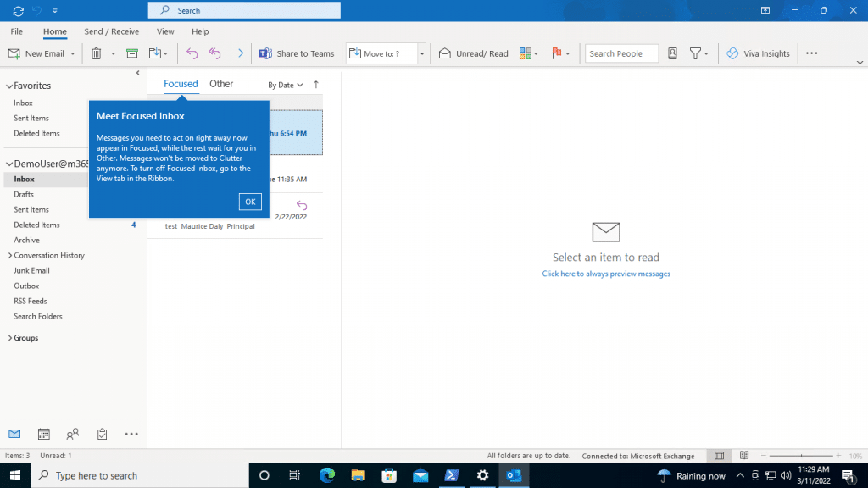This screenshot has width=868, height=488.
Task: Switch to the View ribbon tab
Action: 165,31
